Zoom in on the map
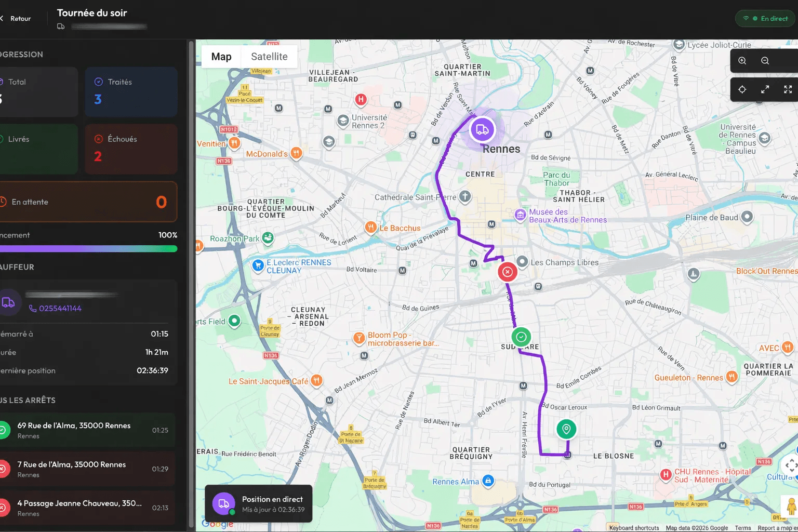Viewport: 798px width, 532px height. [x=742, y=60]
